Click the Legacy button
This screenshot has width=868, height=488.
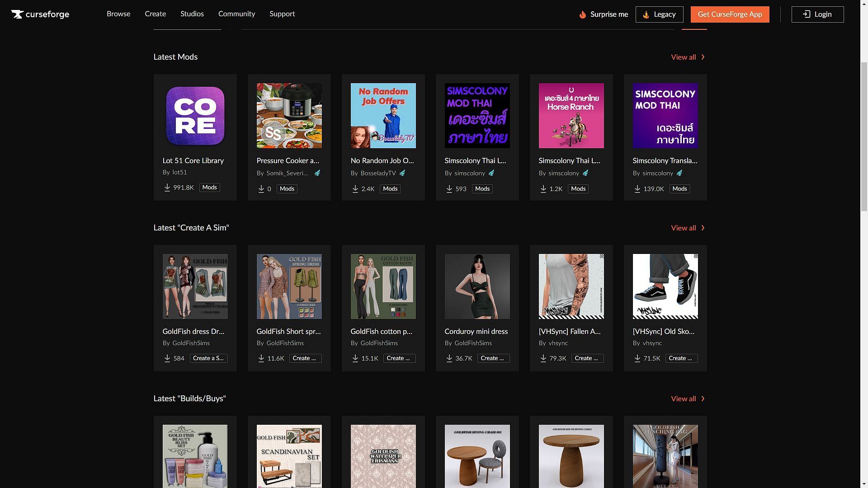tap(659, 14)
